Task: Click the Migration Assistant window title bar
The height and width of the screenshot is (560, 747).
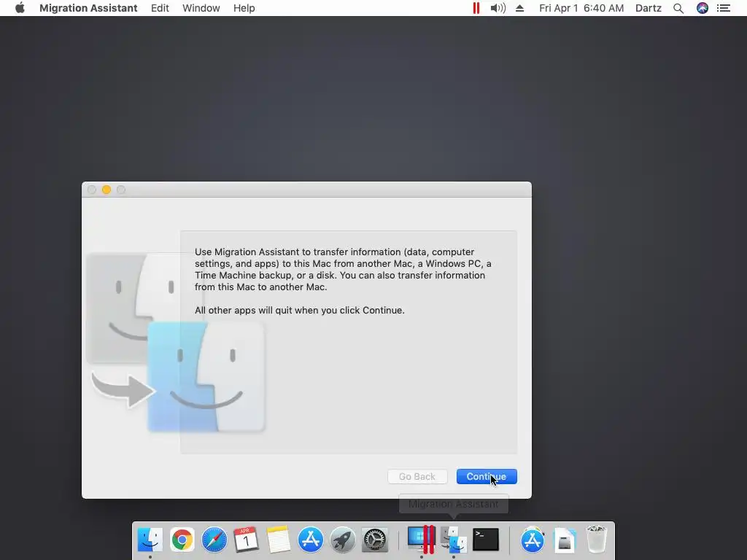Action: (306, 190)
